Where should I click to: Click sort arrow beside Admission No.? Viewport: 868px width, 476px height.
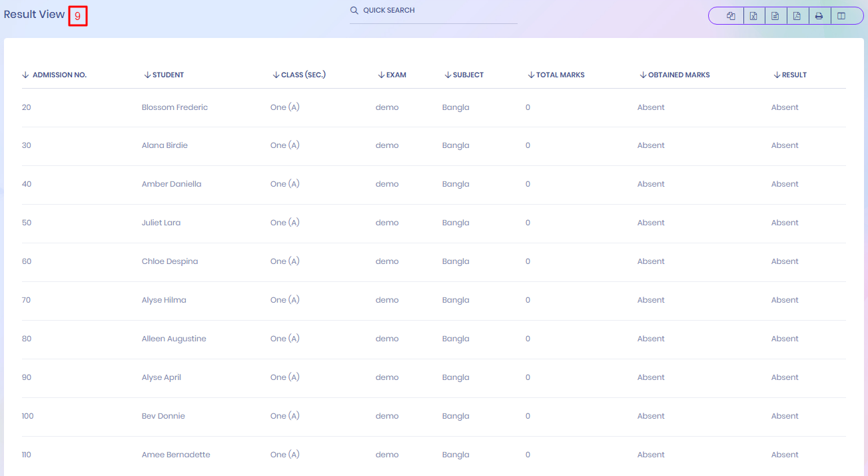click(x=25, y=75)
